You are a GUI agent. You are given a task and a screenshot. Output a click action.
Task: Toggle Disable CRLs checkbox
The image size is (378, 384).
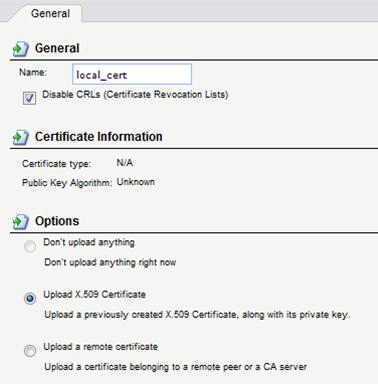click(29, 98)
